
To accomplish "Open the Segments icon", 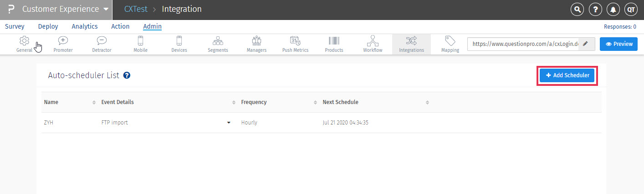I will 218,41.
